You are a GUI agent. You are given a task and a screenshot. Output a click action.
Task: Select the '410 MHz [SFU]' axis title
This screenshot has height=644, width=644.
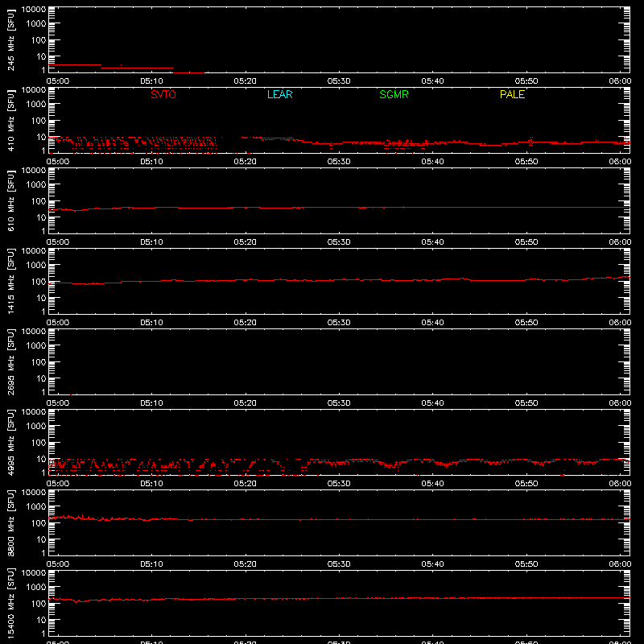click(x=10, y=121)
